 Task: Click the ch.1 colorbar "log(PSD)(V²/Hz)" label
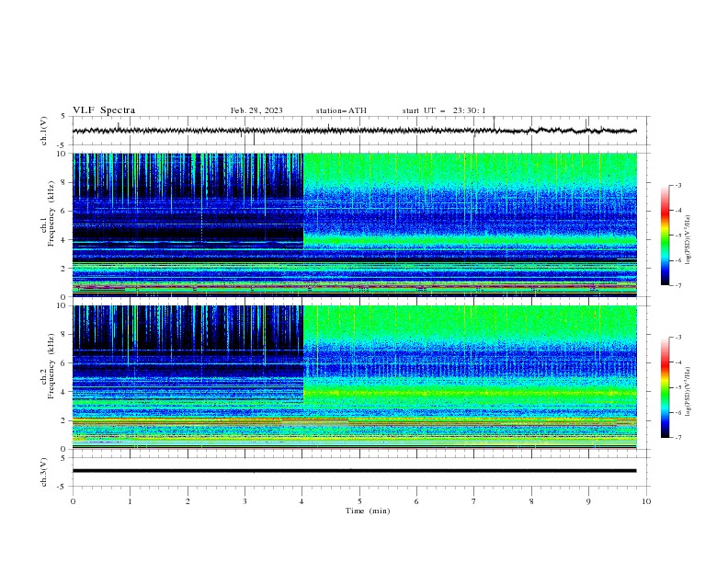(x=688, y=240)
